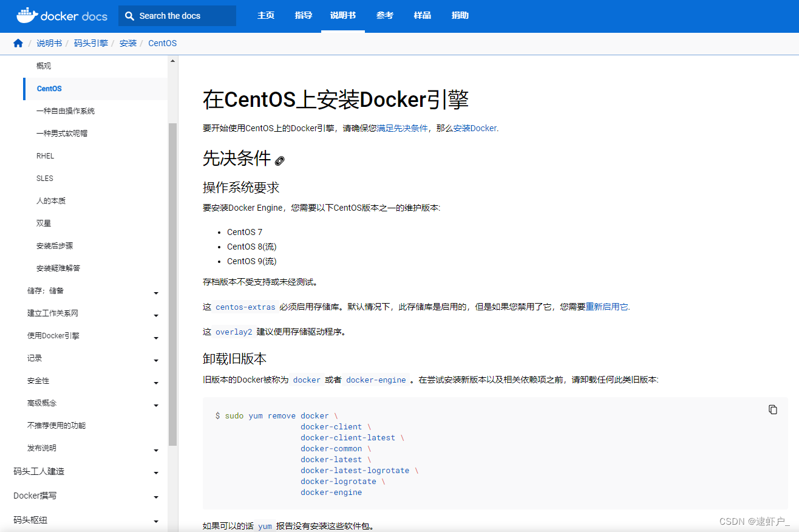Open the 人的本质 sidebar item
The image size is (799, 532).
pyautogui.click(x=51, y=200)
